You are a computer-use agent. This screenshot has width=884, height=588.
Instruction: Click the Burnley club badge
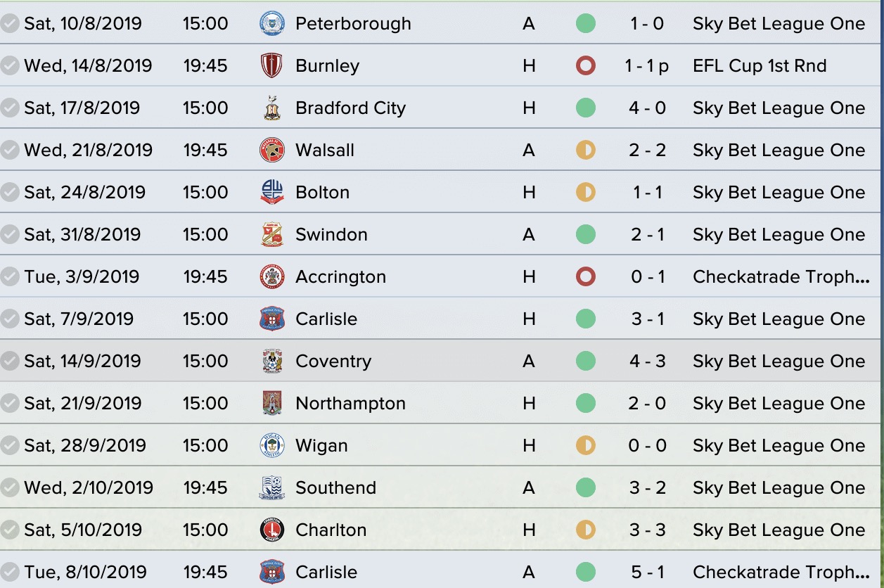(271, 65)
